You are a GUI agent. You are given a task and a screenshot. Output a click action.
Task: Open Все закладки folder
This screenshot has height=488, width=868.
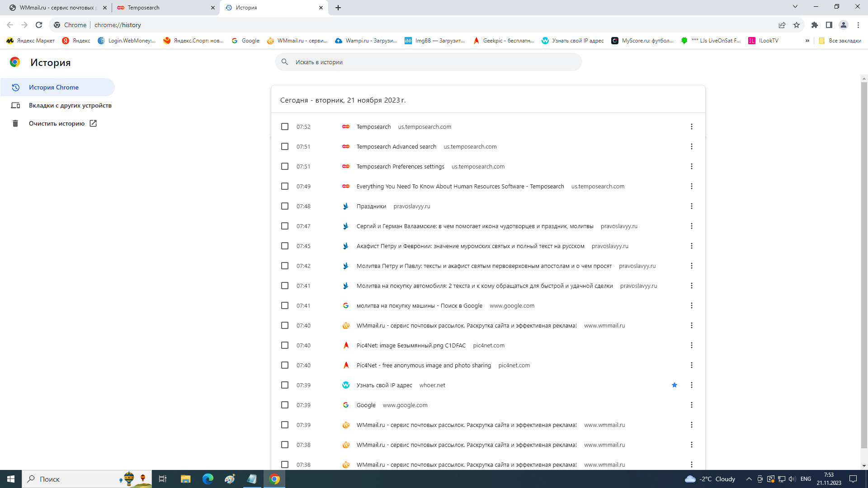pyautogui.click(x=840, y=41)
